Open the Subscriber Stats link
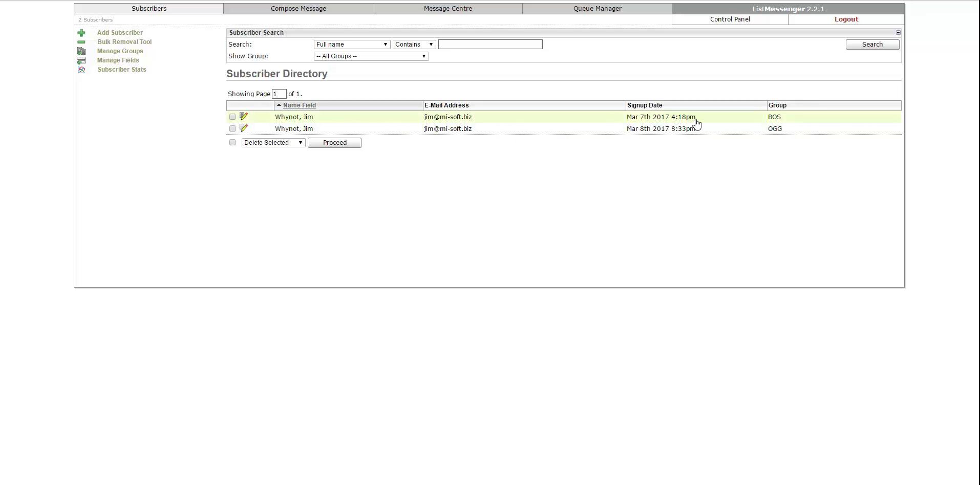The image size is (980, 485). [122, 70]
